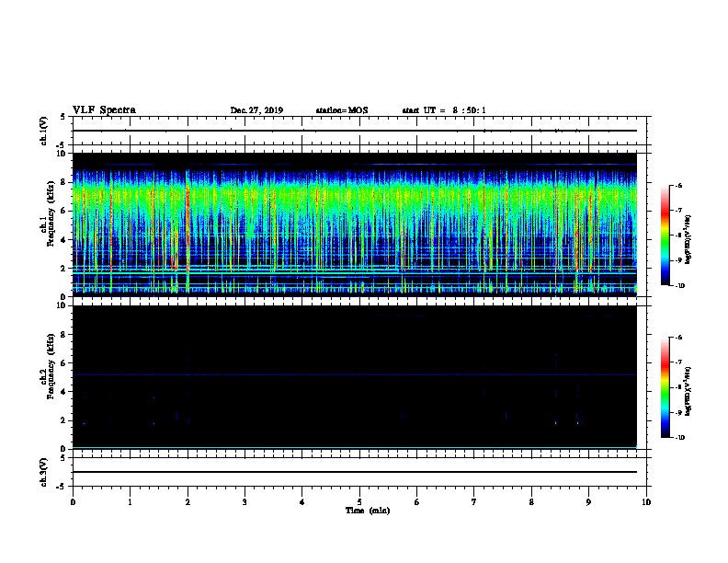Image resolution: width=728 pixels, height=563 pixels.
Task: Click the ch.1 spectrogram color bar
Action: (x=665, y=236)
